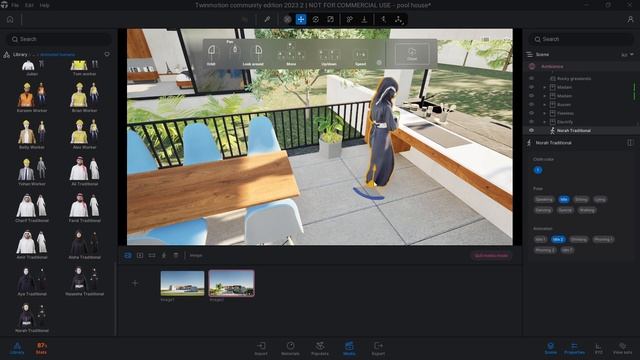This screenshot has height=360, width=640.
Task: Open the Populate dock button
Action: coord(320,348)
